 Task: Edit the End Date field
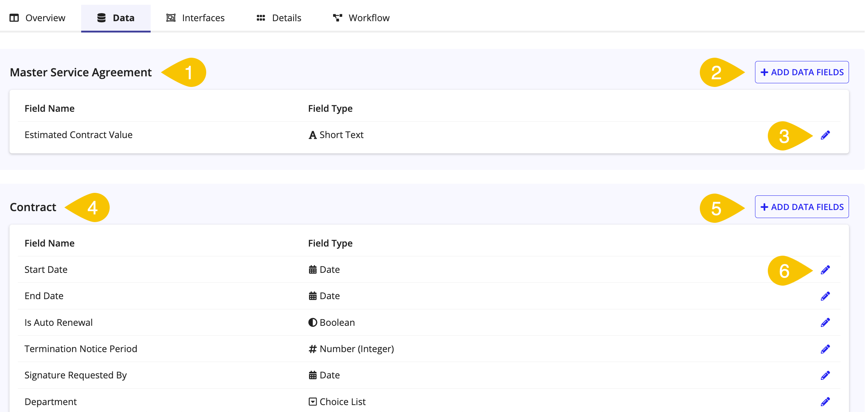click(x=825, y=296)
